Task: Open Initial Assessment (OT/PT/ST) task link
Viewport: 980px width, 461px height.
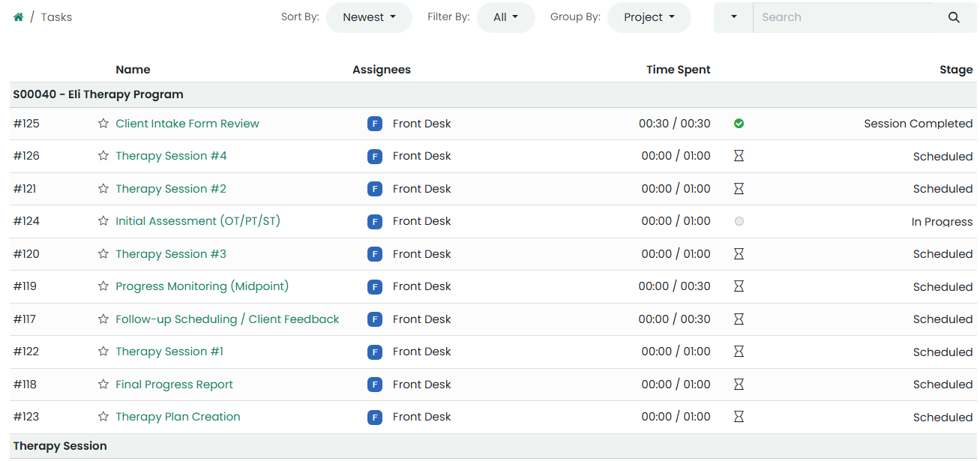Action: click(198, 221)
